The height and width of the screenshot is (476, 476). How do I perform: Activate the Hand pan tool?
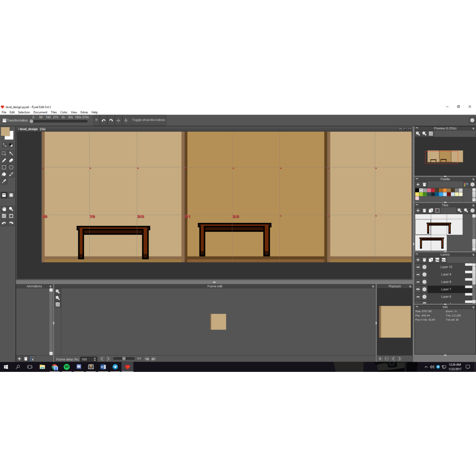(4, 209)
